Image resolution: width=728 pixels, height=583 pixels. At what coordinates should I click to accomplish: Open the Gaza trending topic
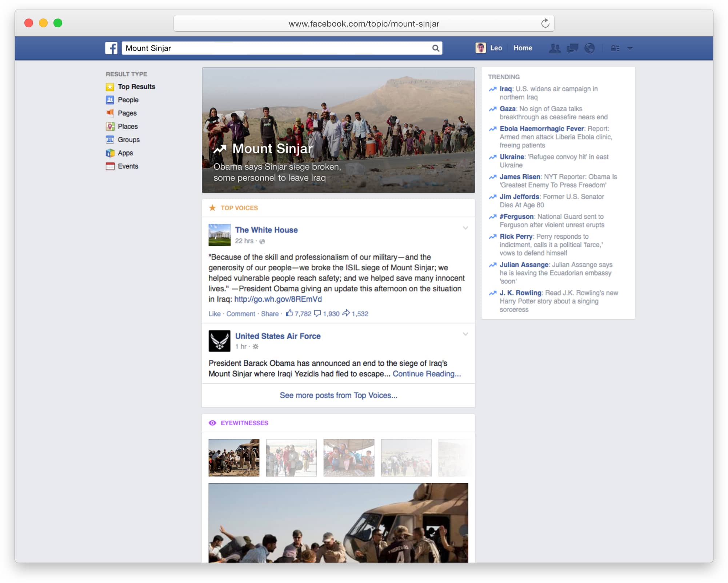(x=507, y=109)
